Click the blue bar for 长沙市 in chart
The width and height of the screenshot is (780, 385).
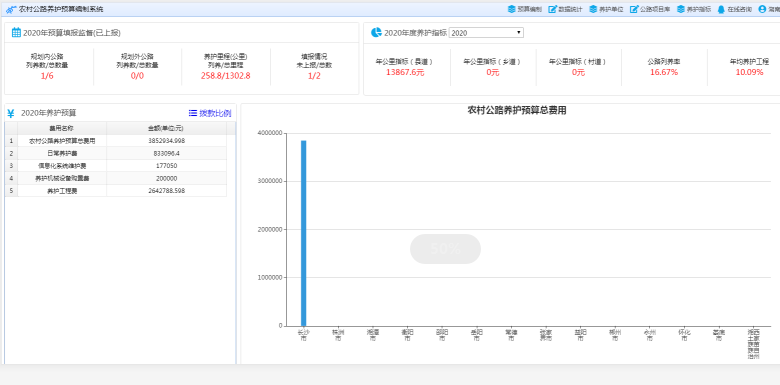pos(303,233)
